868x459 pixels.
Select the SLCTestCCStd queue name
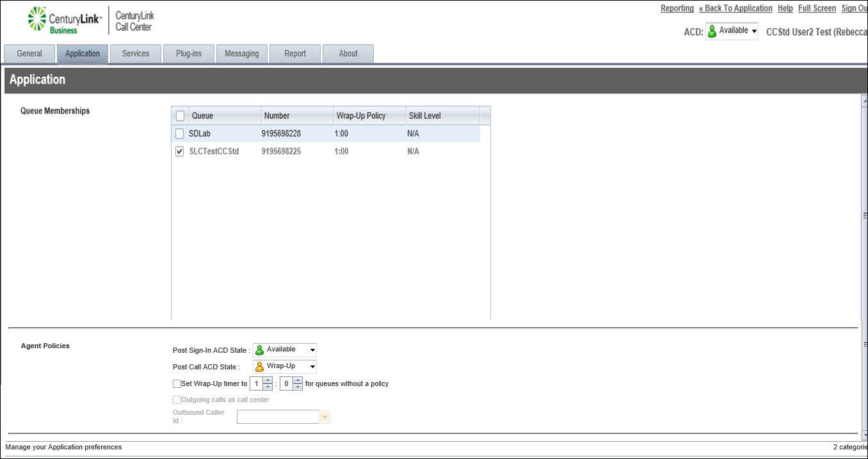pyautogui.click(x=214, y=152)
